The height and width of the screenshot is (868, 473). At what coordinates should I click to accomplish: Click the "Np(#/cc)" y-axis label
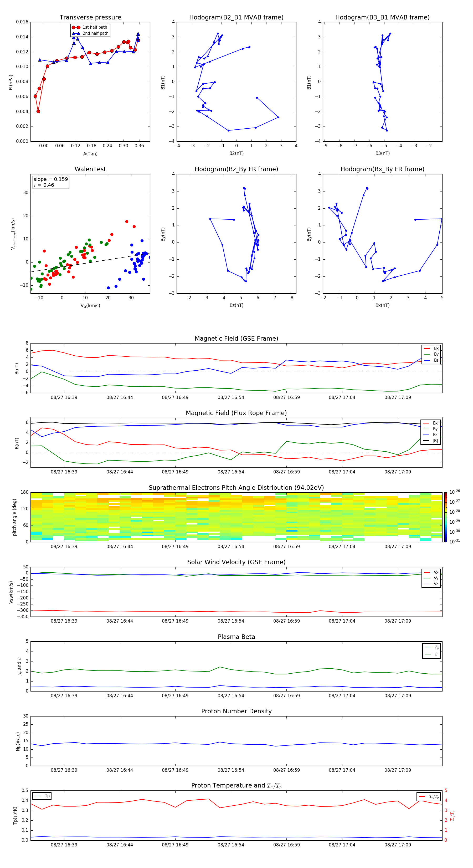tap(18, 741)
